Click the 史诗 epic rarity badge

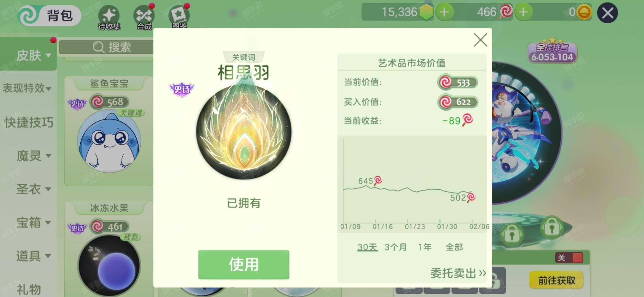[182, 89]
